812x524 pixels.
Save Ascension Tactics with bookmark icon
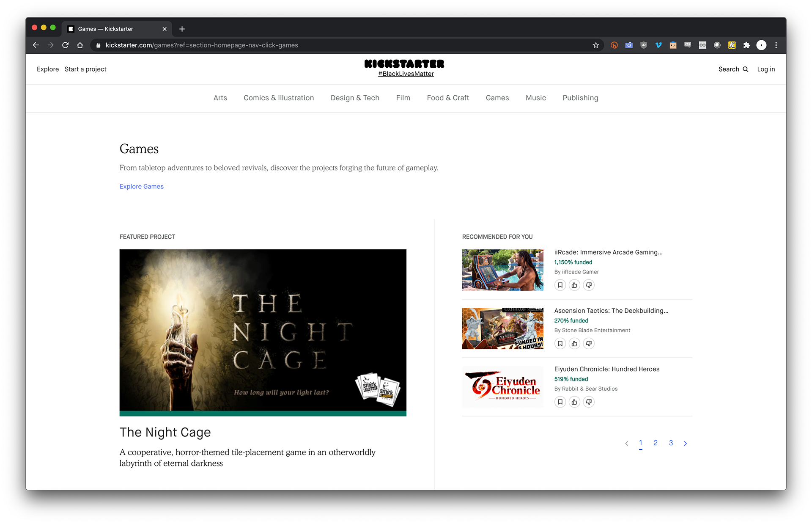[x=560, y=344]
